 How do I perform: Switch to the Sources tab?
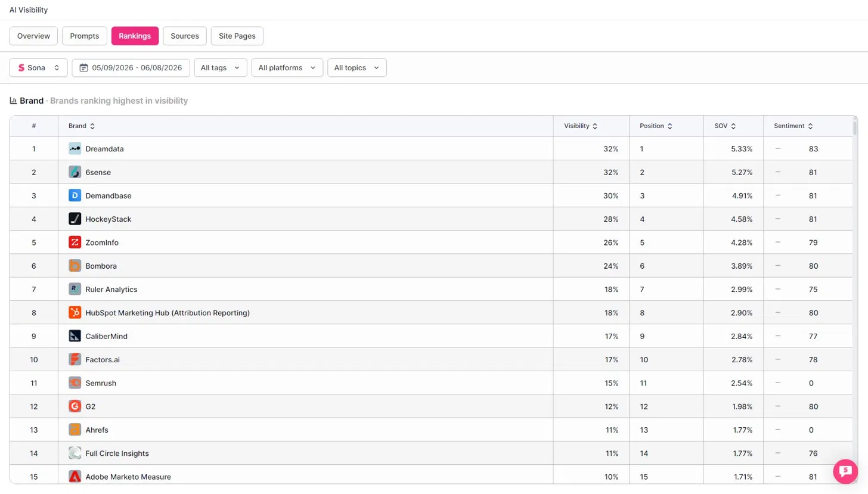(x=185, y=36)
